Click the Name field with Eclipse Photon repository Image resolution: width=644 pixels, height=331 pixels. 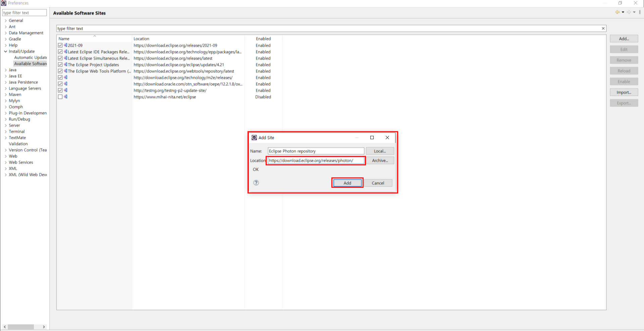[x=316, y=151]
